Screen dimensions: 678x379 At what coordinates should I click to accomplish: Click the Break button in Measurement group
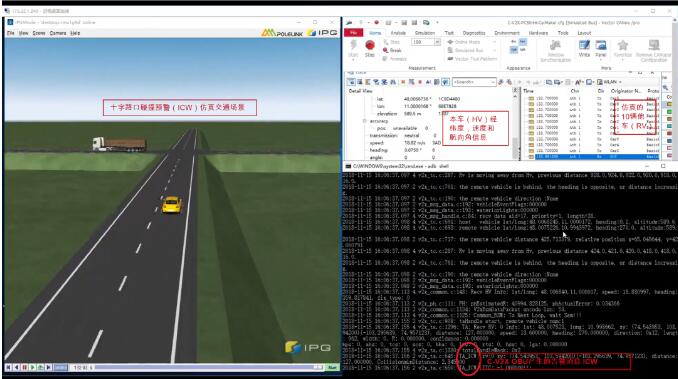pyautogui.click(x=392, y=51)
